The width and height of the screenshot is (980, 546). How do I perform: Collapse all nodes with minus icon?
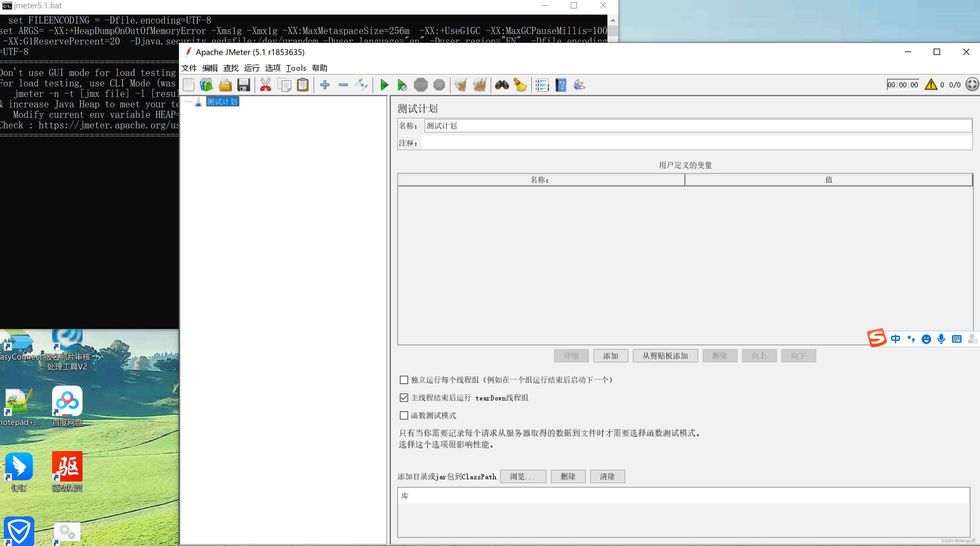[x=343, y=85]
